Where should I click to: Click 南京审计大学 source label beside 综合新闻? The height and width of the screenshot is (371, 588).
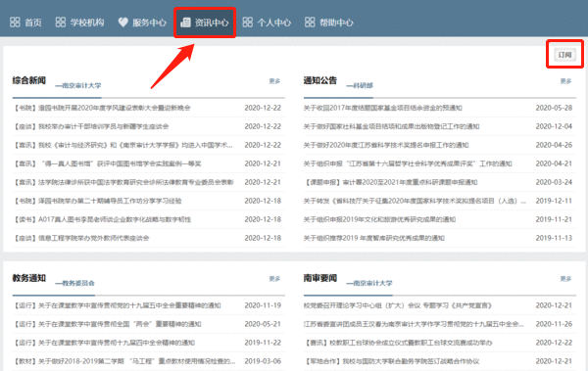pos(78,85)
